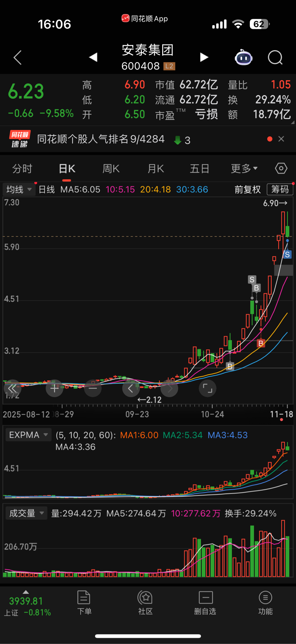Select the 分时 intraday tab
Image resolution: width=296 pixels, height=644 pixels.
22,169
